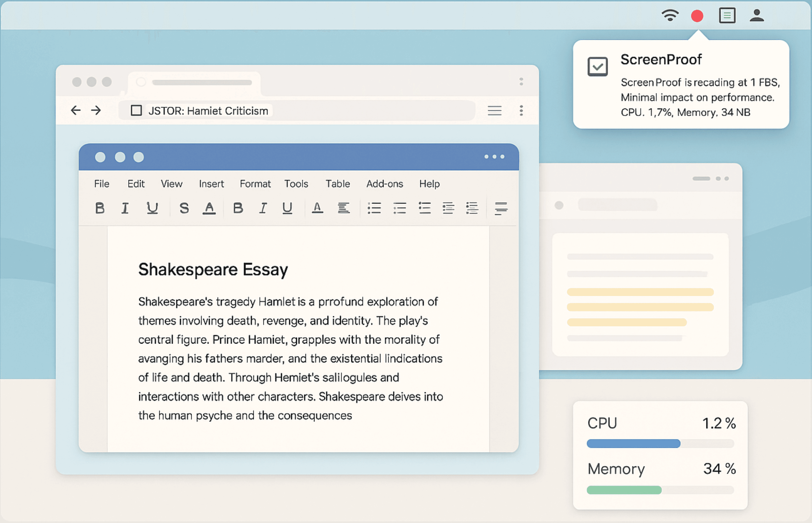Open the editor's three-dot overflow menu

click(494, 157)
